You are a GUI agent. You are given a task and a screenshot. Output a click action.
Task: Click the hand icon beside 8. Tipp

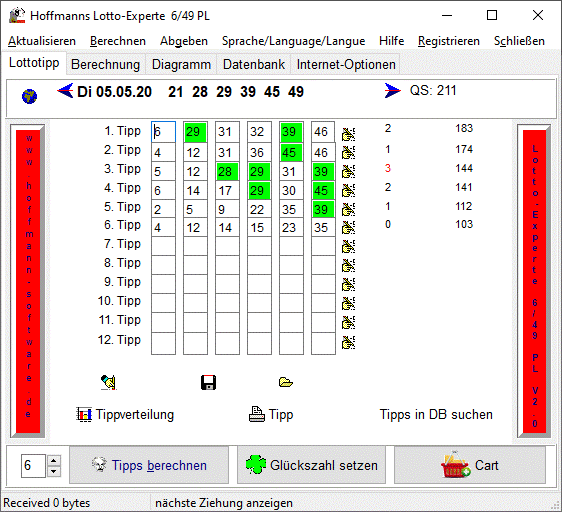tap(348, 266)
